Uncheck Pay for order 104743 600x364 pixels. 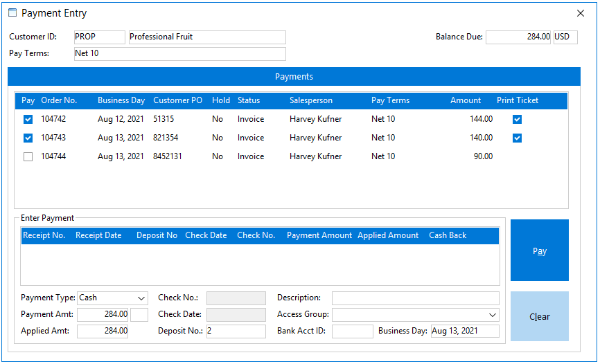[28, 138]
